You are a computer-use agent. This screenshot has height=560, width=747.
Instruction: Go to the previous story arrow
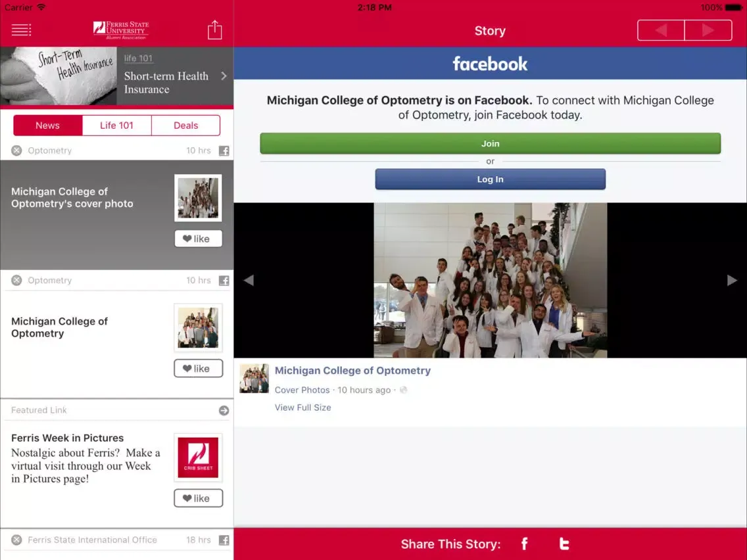tap(661, 30)
